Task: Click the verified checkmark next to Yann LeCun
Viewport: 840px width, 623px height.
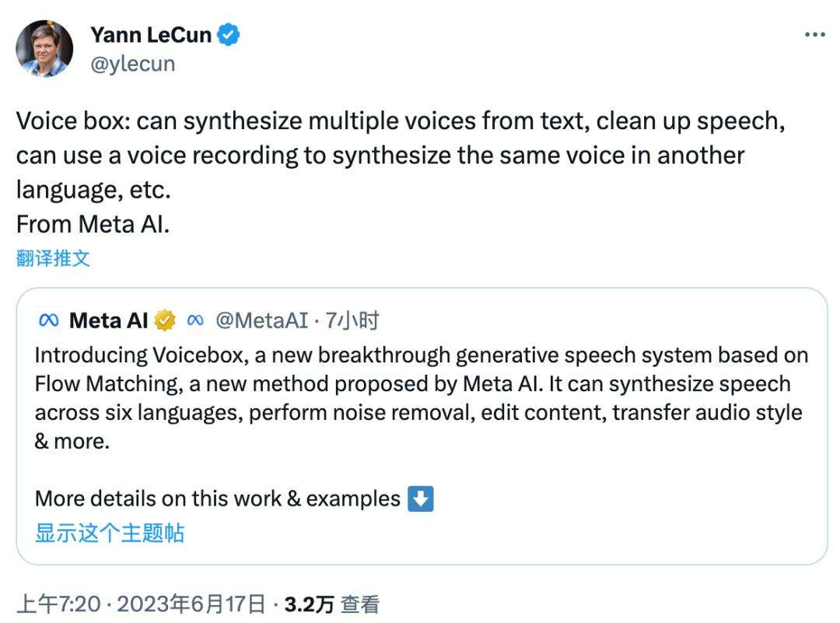Action: (x=228, y=34)
